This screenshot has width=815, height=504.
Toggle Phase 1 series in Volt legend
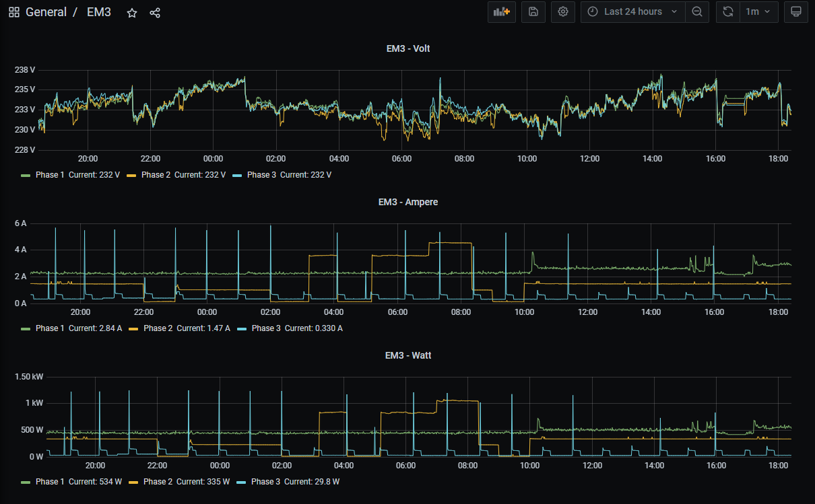click(50, 175)
